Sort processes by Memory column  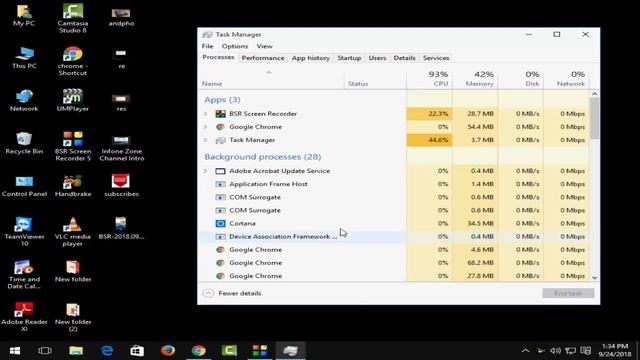pyautogui.click(x=475, y=78)
